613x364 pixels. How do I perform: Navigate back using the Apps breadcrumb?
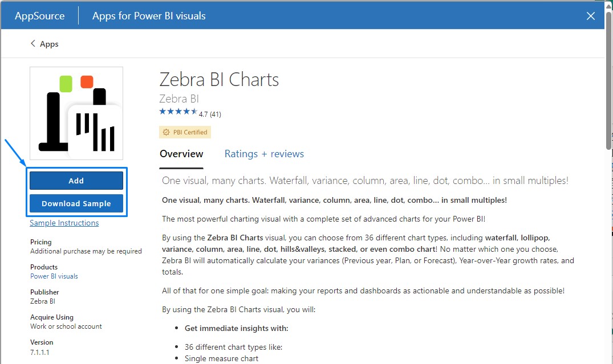tap(50, 43)
